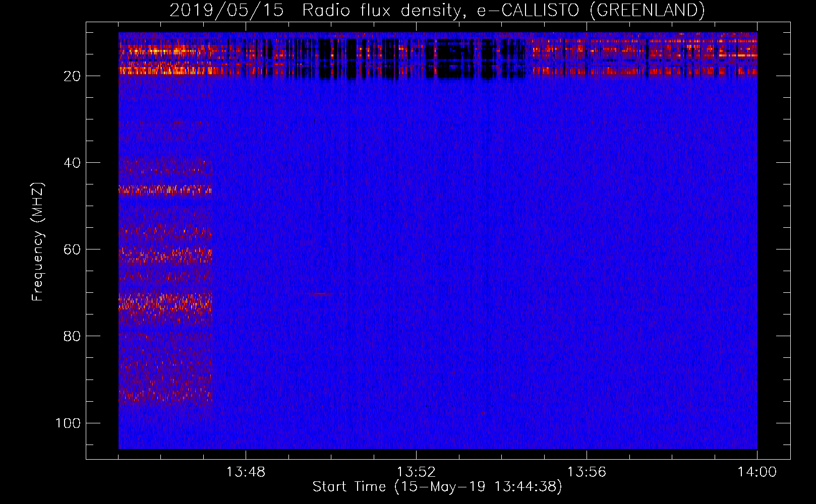This screenshot has width=816, height=504.
Task: Click the 13:52 time tick label
Action: [x=416, y=472]
